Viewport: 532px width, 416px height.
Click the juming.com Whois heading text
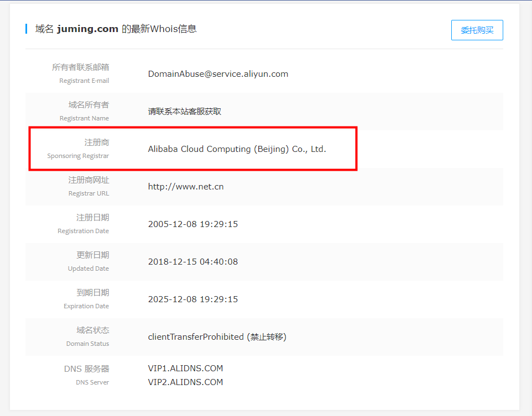pos(116,29)
